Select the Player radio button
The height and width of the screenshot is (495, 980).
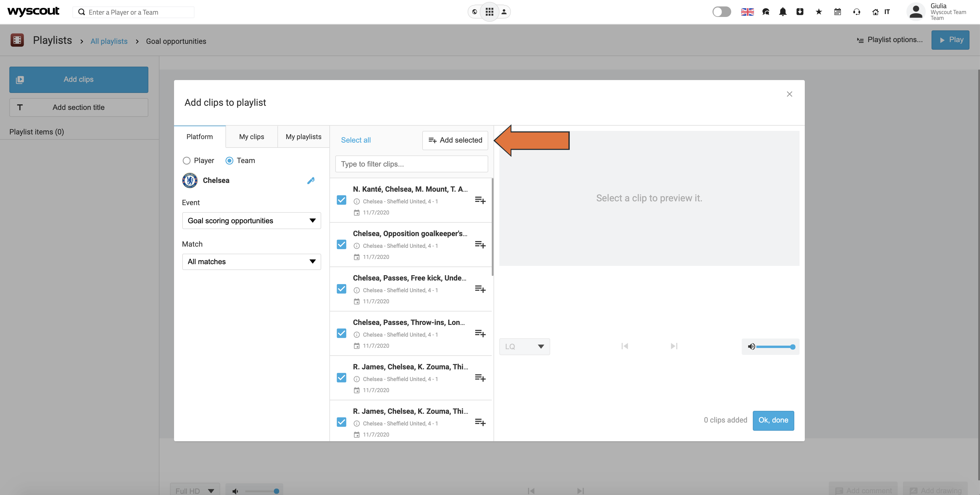186,160
